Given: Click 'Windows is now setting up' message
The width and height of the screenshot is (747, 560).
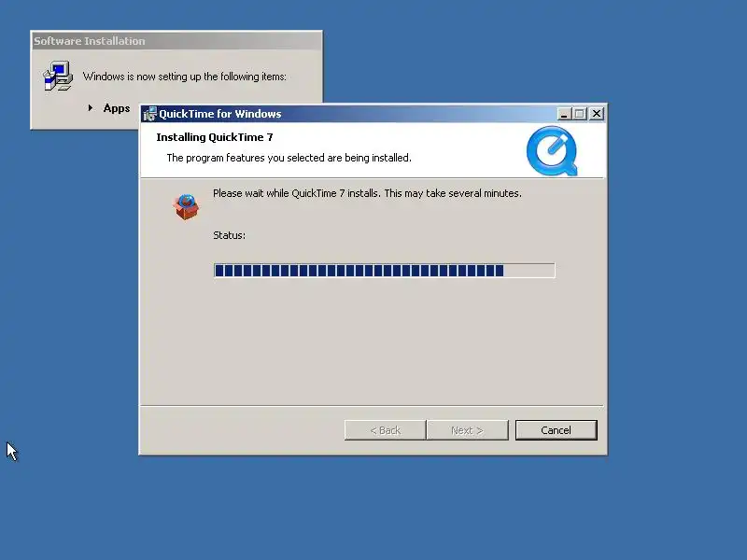Looking at the screenshot, I should tap(185, 77).
